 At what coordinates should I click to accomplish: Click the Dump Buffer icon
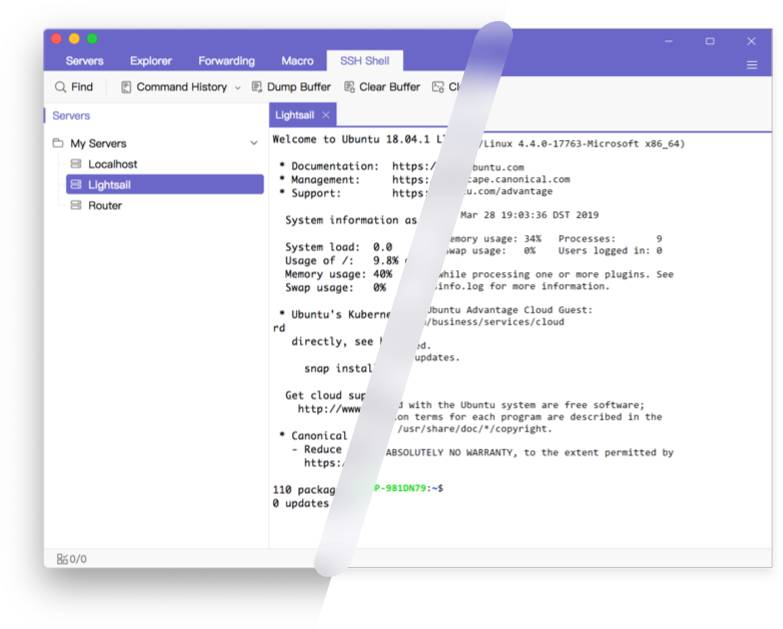pos(257,87)
